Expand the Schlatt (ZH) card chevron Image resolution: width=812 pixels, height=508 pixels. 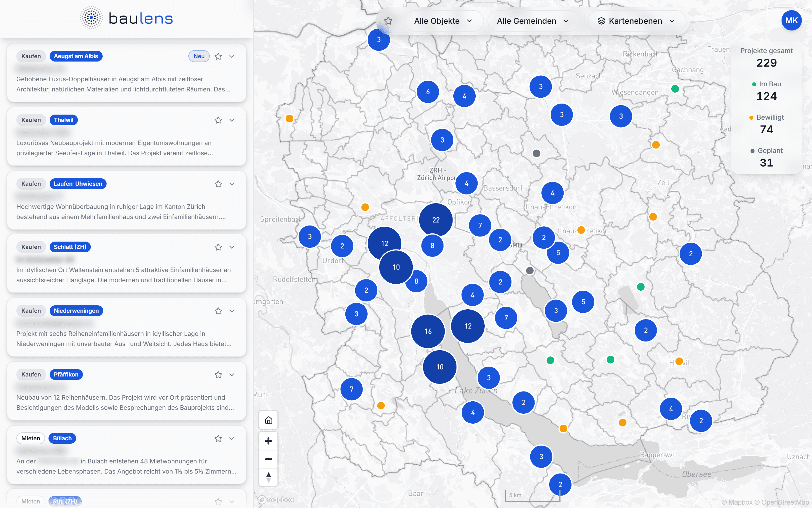[x=232, y=247]
